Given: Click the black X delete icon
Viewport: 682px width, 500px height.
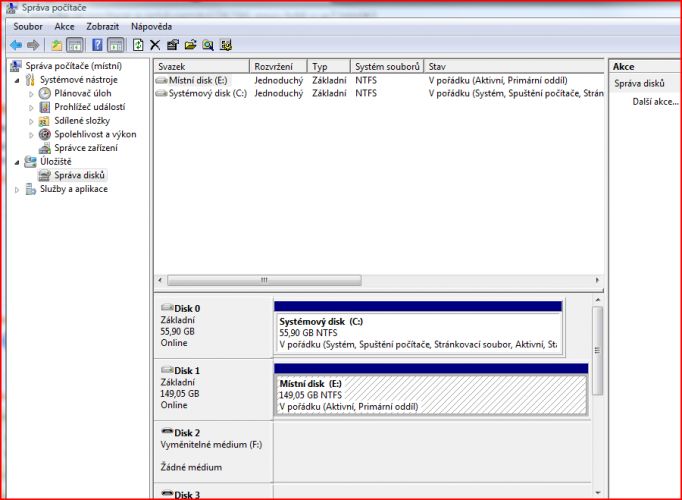Looking at the screenshot, I should 155,45.
